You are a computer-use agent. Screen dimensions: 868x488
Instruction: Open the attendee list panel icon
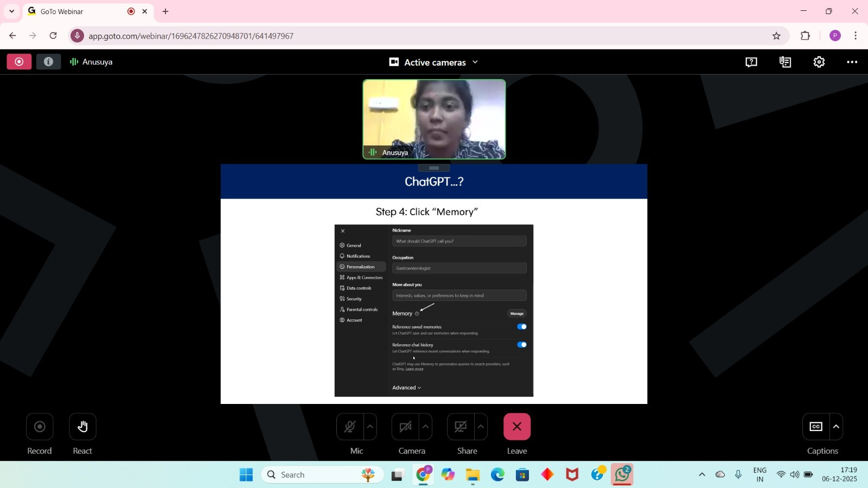[x=785, y=62]
